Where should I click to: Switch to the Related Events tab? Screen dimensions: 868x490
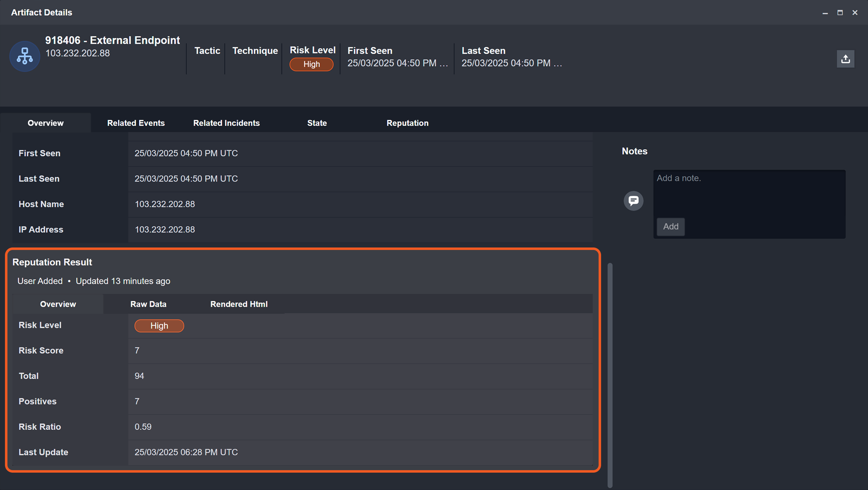(x=136, y=123)
